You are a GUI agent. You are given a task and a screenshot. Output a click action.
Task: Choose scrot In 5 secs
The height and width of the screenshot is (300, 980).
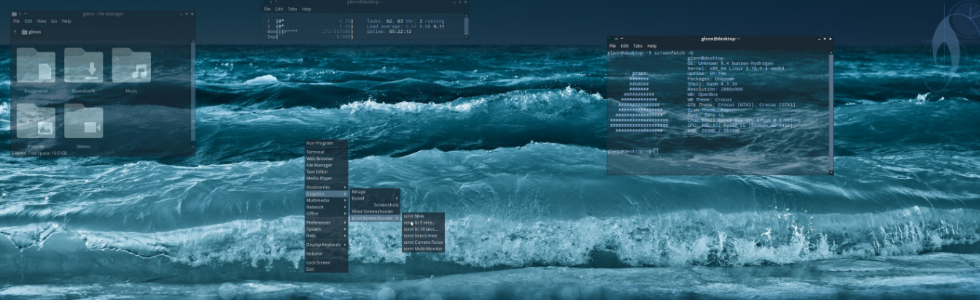(x=423, y=223)
